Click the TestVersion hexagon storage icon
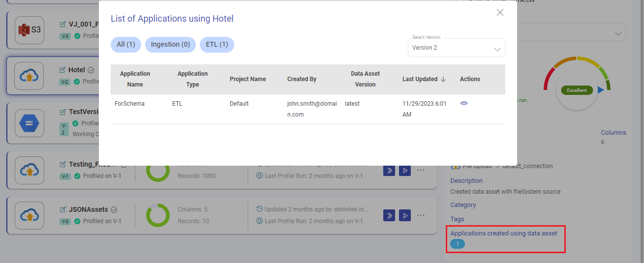Image resolution: width=644 pixels, height=263 pixels. (30, 122)
